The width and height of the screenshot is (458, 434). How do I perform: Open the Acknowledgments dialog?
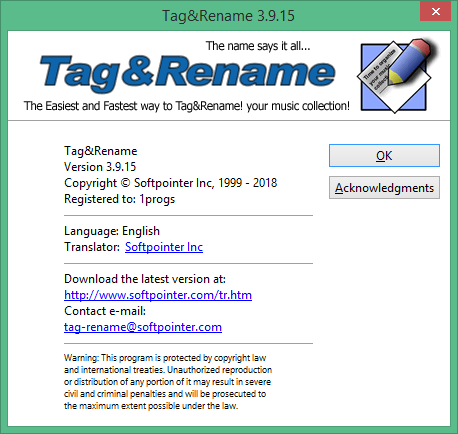(x=384, y=188)
